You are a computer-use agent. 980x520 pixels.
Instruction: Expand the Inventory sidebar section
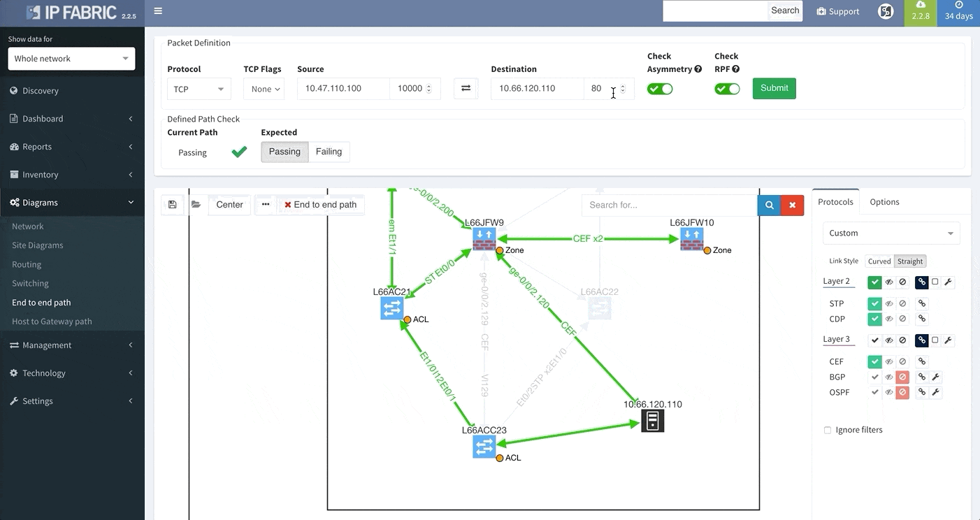click(x=72, y=175)
